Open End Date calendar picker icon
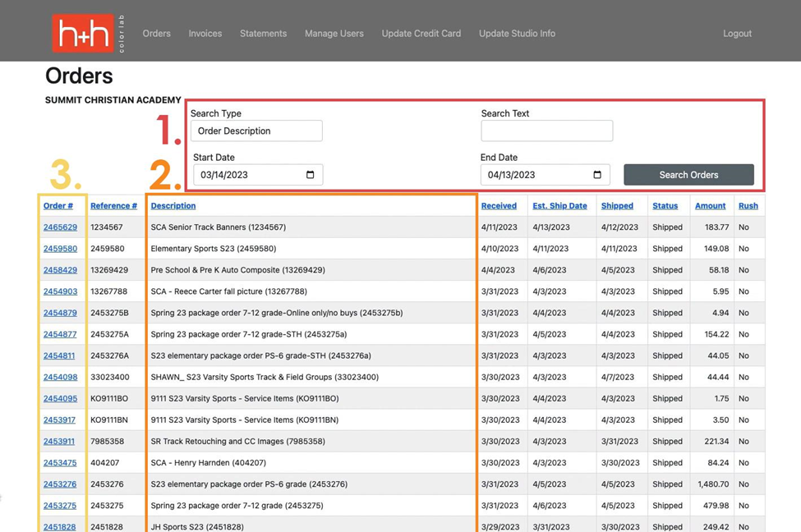 (x=597, y=175)
